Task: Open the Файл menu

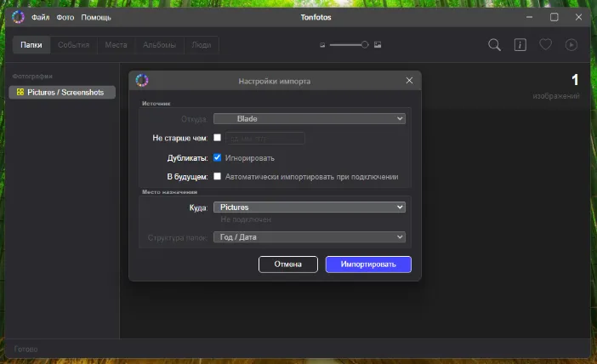Action: 40,17
